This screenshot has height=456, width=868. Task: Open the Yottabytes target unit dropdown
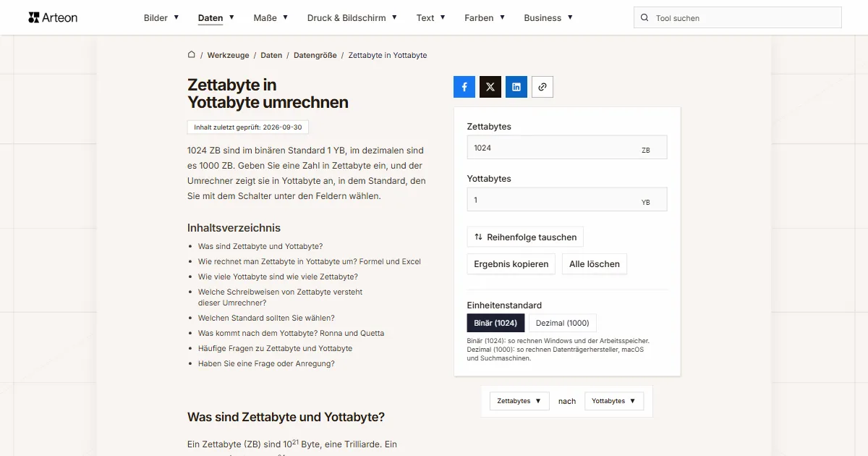tap(614, 401)
